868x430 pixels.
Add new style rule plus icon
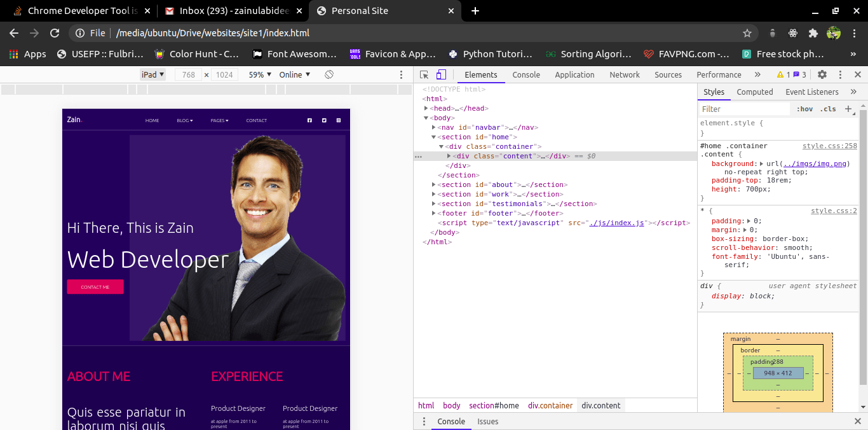tap(848, 109)
